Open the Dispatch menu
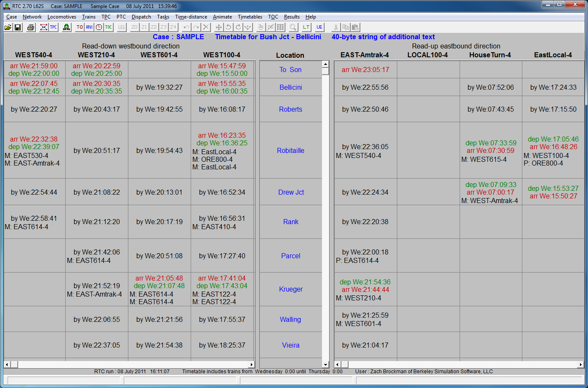588x388 pixels. pyautogui.click(x=141, y=17)
